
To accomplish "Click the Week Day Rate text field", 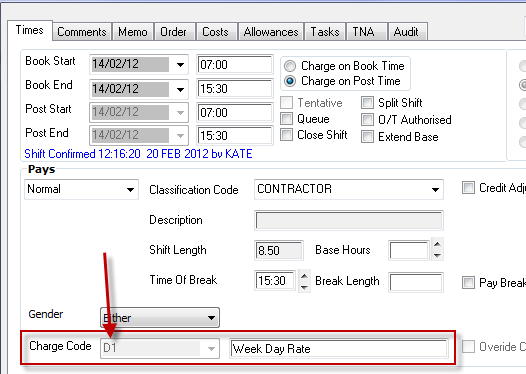I will pos(339,349).
